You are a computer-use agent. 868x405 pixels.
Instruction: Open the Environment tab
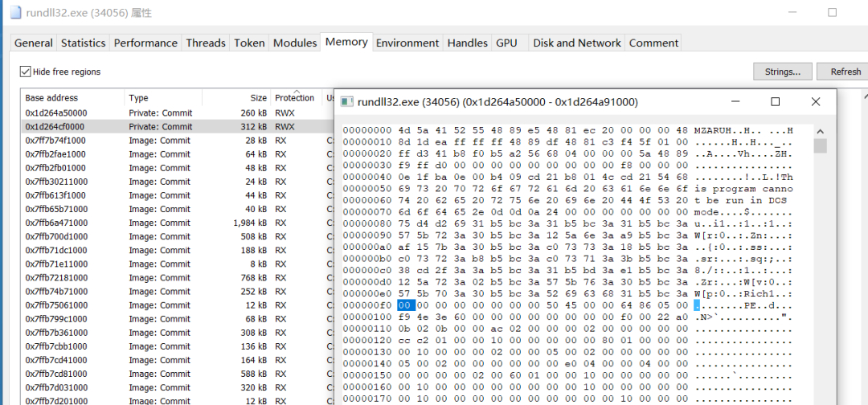point(407,43)
